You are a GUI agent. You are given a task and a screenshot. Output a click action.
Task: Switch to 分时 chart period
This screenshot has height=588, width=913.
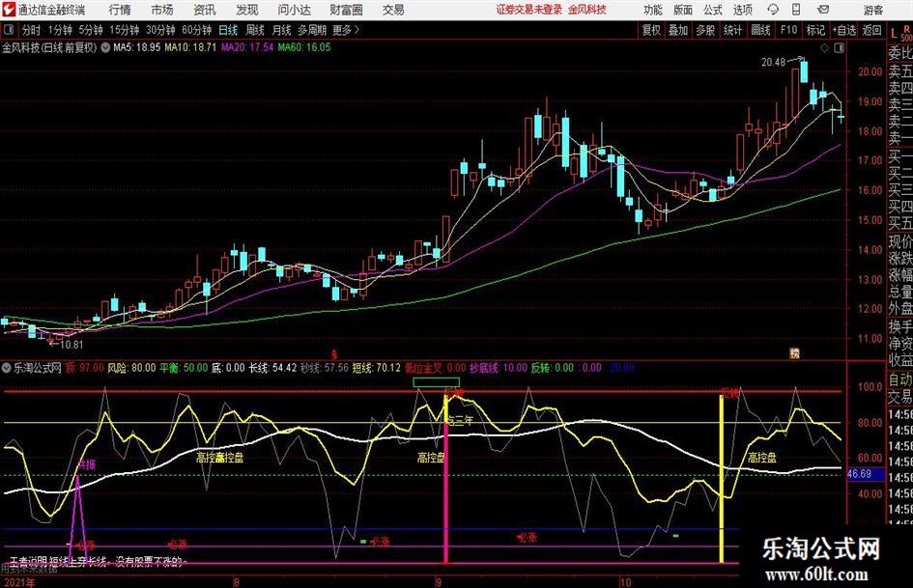(31, 30)
